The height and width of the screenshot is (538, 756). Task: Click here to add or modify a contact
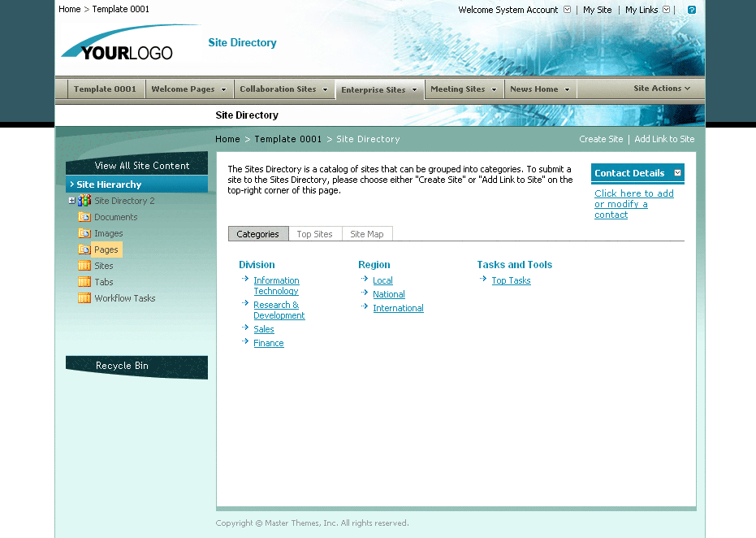click(x=634, y=203)
